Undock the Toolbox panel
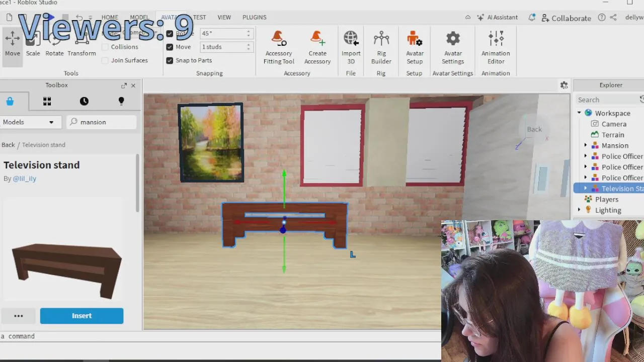644x362 pixels. [124, 85]
